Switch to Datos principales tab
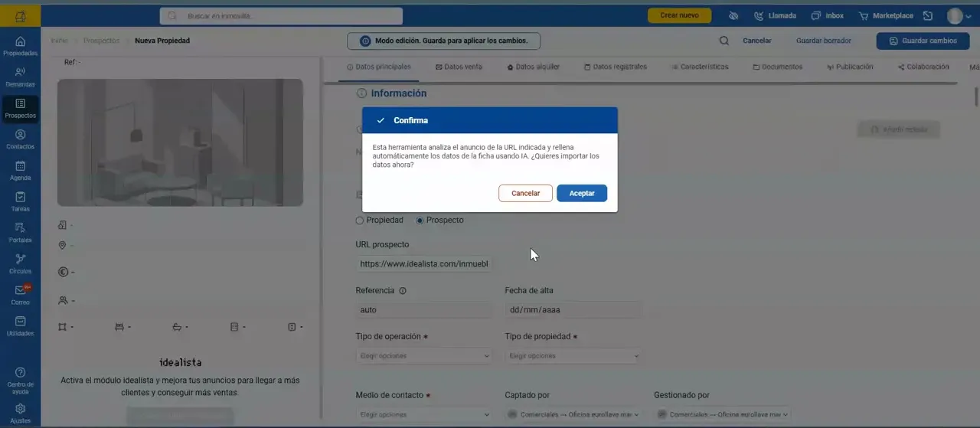The image size is (980, 428). coord(378,67)
